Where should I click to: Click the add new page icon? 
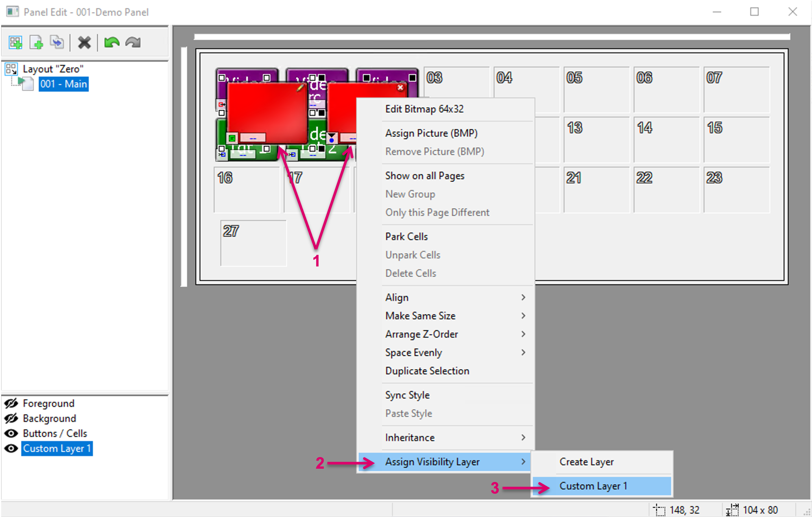[36, 43]
